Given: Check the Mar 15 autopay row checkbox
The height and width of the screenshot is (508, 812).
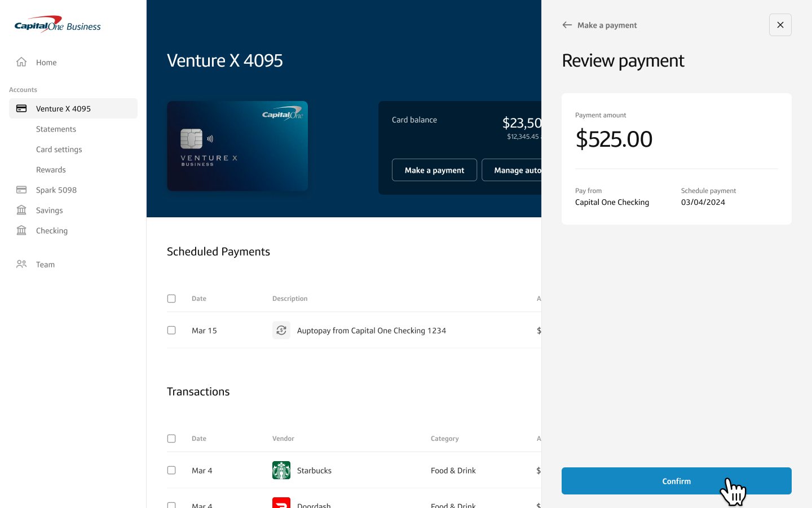Looking at the screenshot, I should tap(171, 330).
